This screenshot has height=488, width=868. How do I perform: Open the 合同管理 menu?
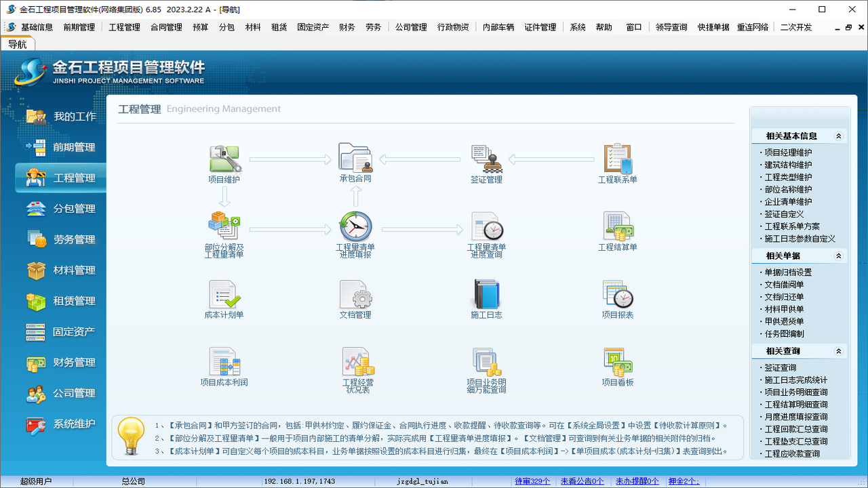coord(166,27)
